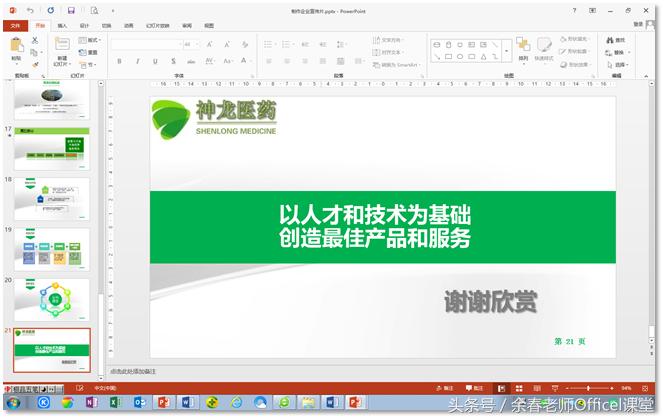Click the Arrange button
The width and height of the screenshot is (664, 419).
coord(523,49)
